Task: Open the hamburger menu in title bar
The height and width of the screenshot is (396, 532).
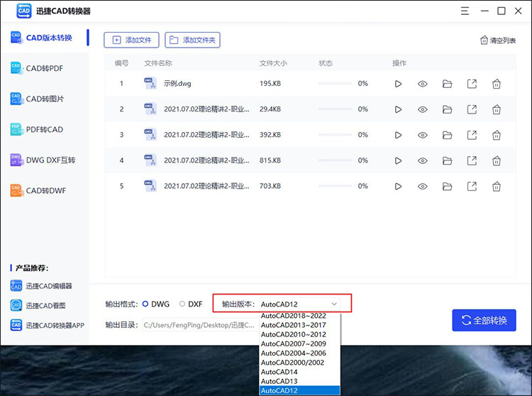Action: 465,11
